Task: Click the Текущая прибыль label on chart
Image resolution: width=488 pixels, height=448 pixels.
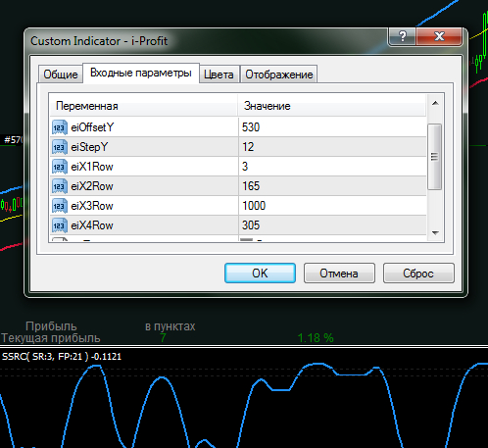Action: (x=51, y=338)
